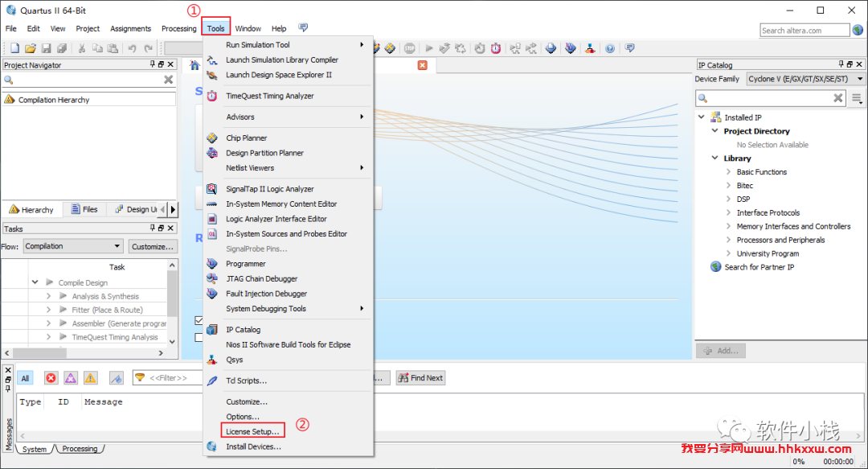868x469 pixels.
Task: Click the Home icon in document tab
Action: (x=194, y=65)
